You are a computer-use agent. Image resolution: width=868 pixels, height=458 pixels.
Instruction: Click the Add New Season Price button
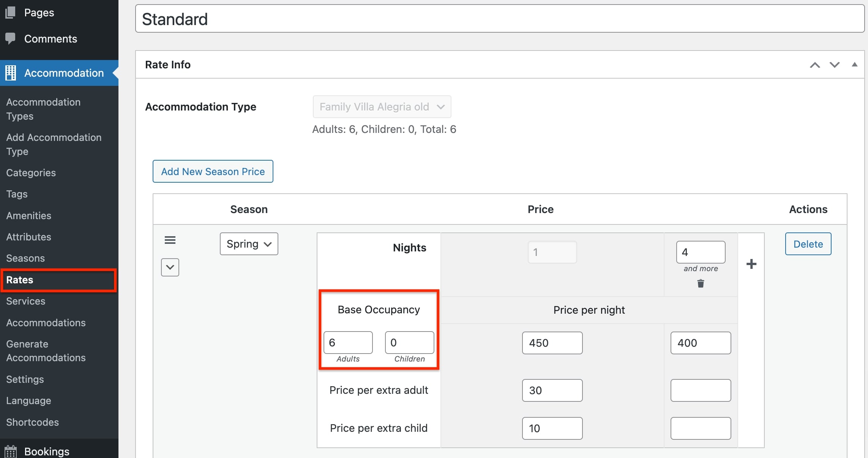pos(212,171)
